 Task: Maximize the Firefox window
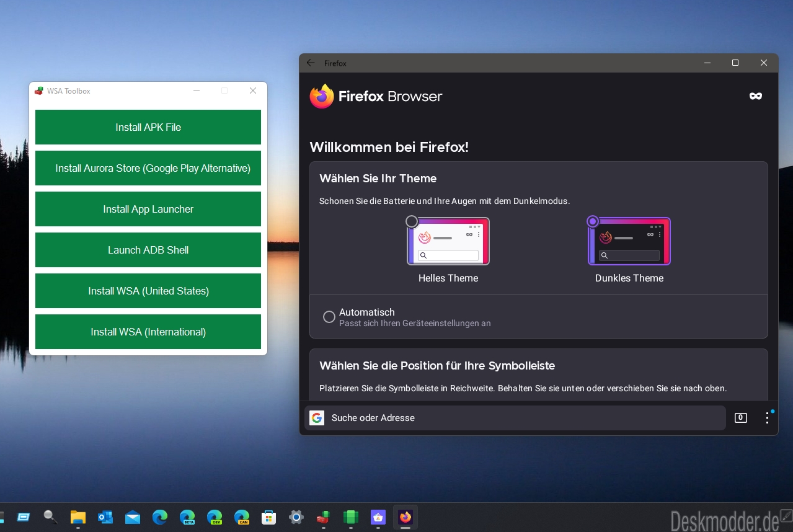tap(735, 63)
